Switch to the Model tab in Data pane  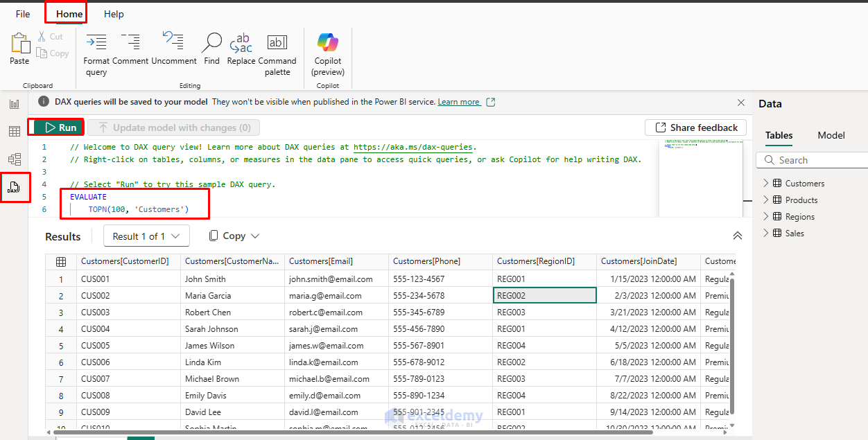(x=831, y=135)
